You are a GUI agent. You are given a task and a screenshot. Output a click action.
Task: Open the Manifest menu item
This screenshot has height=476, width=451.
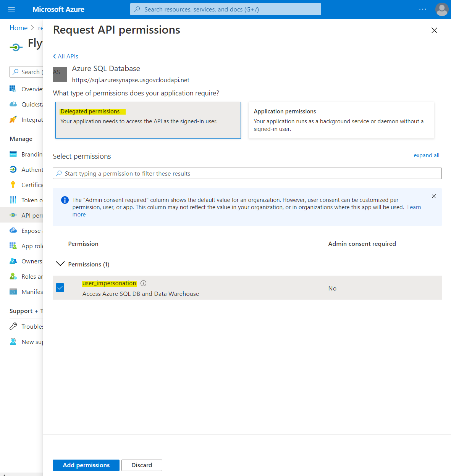tap(32, 292)
